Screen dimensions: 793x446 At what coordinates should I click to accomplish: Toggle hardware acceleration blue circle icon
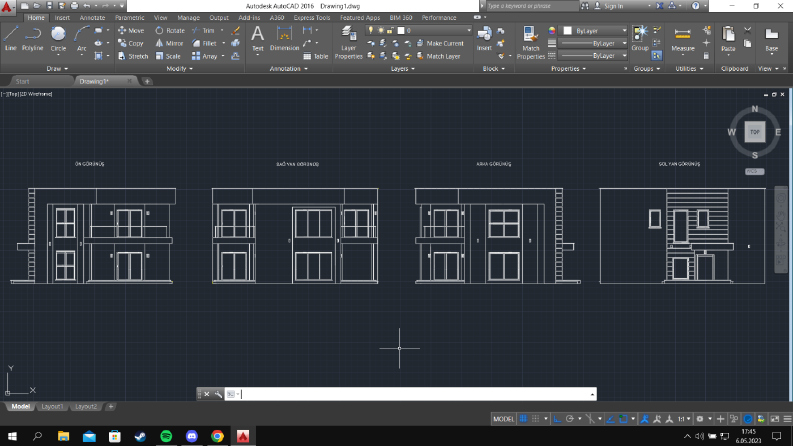[748, 419]
